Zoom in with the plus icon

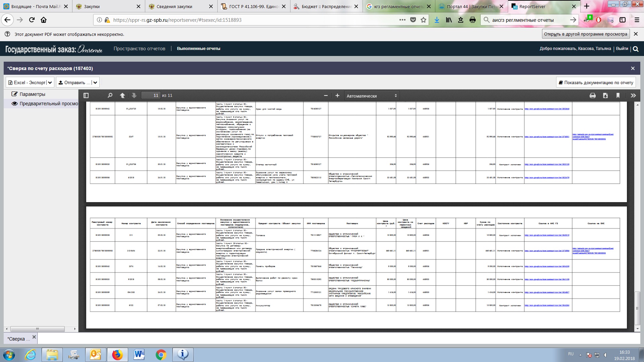(337, 96)
